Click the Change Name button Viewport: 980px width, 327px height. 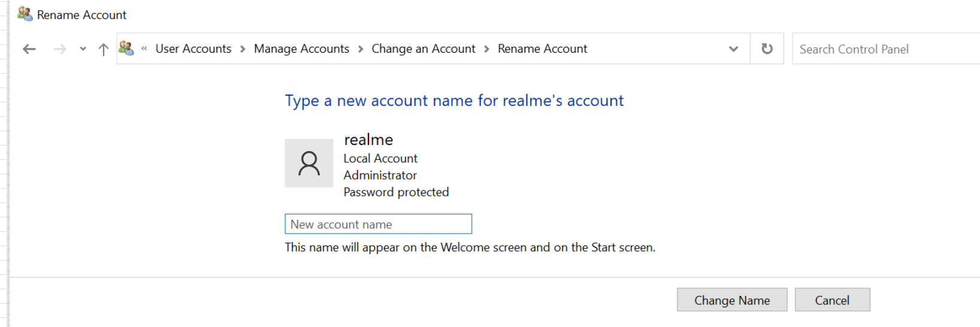coord(732,300)
